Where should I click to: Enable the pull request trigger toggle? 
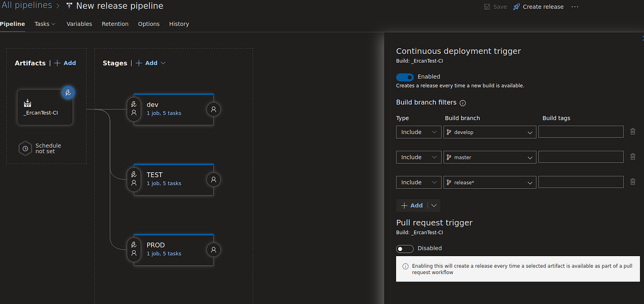pyautogui.click(x=405, y=249)
